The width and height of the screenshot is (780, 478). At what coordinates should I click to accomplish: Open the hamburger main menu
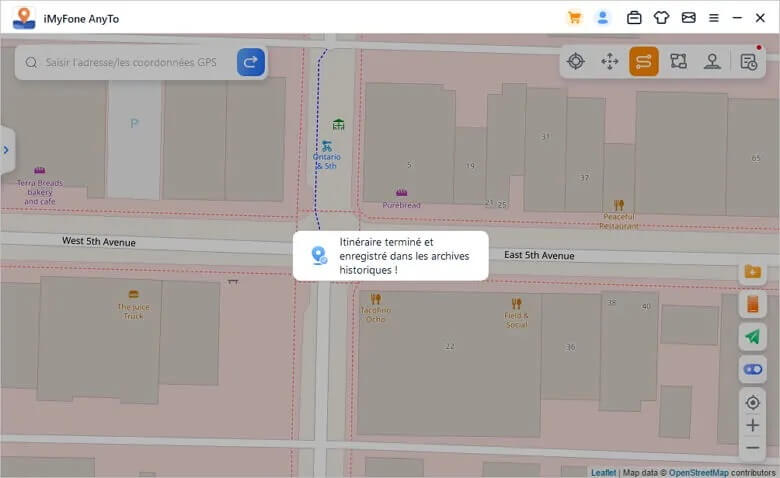(x=714, y=18)
